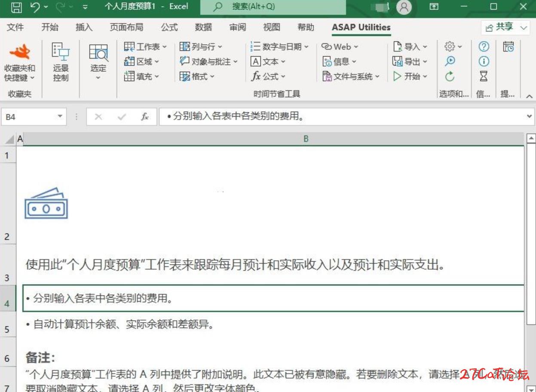
Task: Switch to the 视图 tab
Action: point(272,28)
